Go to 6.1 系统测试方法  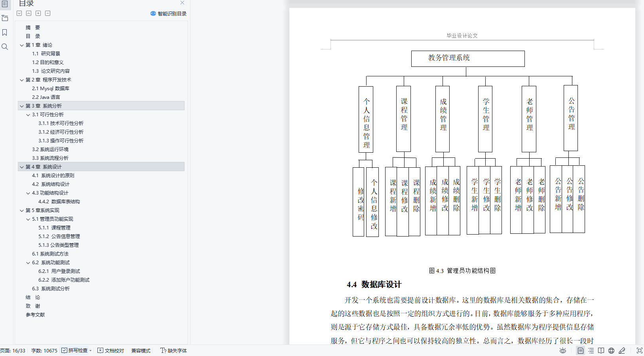[50, 254]
